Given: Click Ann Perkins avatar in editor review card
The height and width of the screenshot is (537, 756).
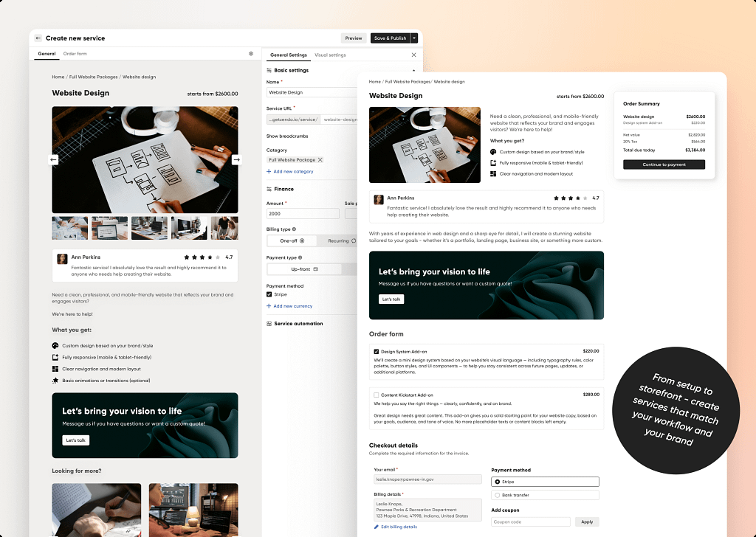Looking at the screenshot, I should tap(62, 259).
